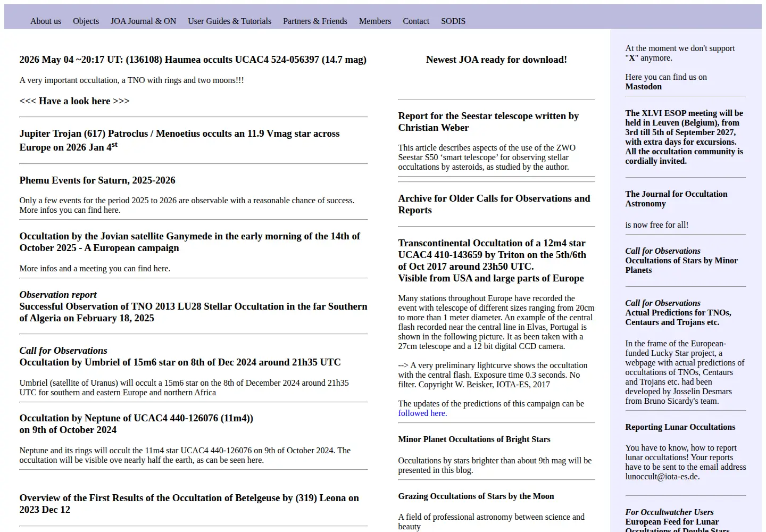
Task: Click 'A very important occultation' TNO sentence
Action: click(x=132, y=80)
